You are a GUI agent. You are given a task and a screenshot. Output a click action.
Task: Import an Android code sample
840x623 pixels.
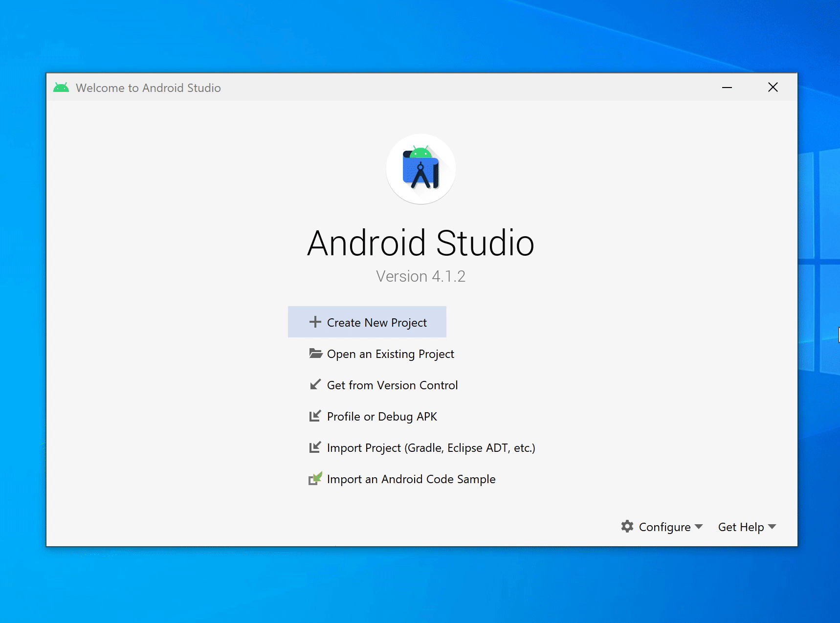pyautogui.click(x=411, y=478)
